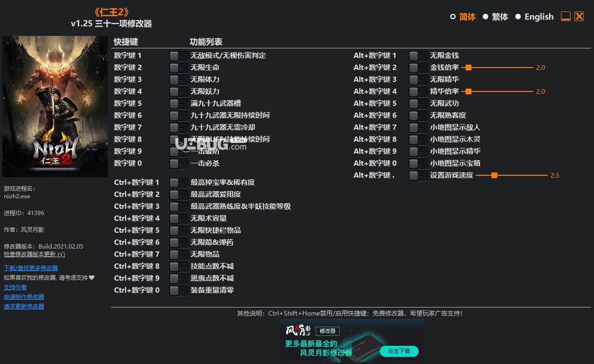
Task: Toggle 小地图显示敌人 switch
Action: (418, 127)
